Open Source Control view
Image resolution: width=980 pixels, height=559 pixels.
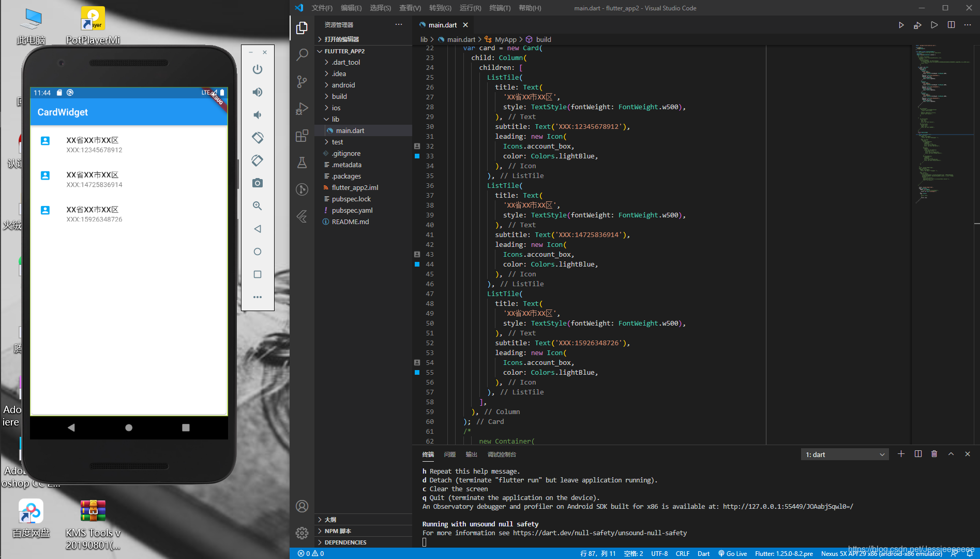click(x=302, y=82)
